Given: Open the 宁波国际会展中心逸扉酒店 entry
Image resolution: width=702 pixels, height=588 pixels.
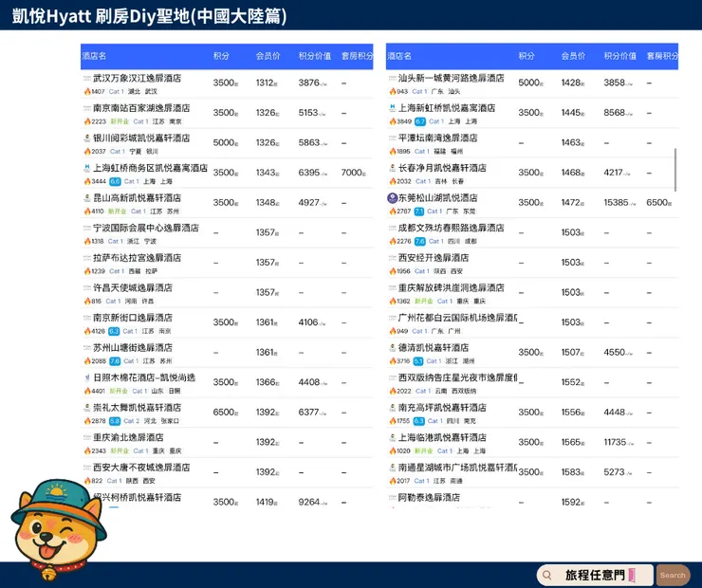Looking at the screenshot, I should point(227,232).
